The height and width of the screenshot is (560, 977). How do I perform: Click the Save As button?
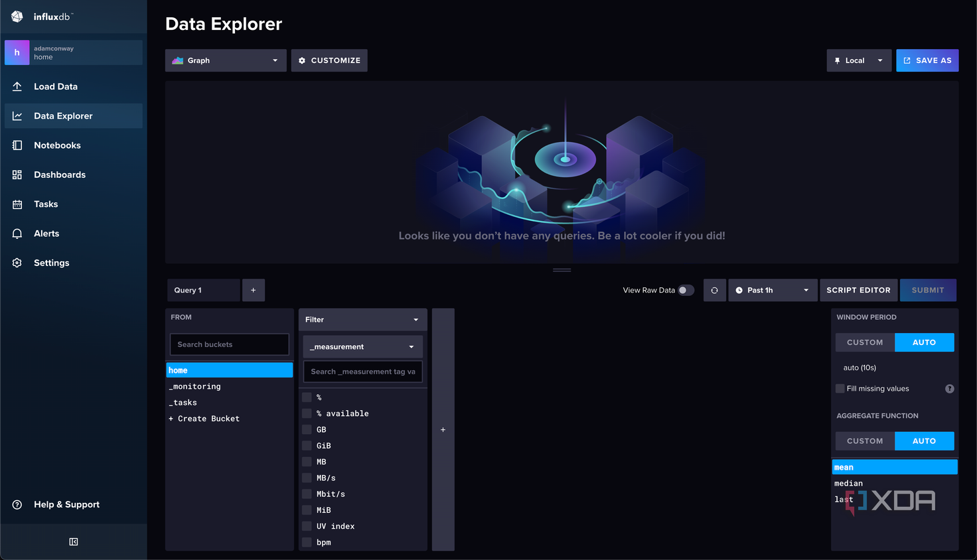coord(927,60)
